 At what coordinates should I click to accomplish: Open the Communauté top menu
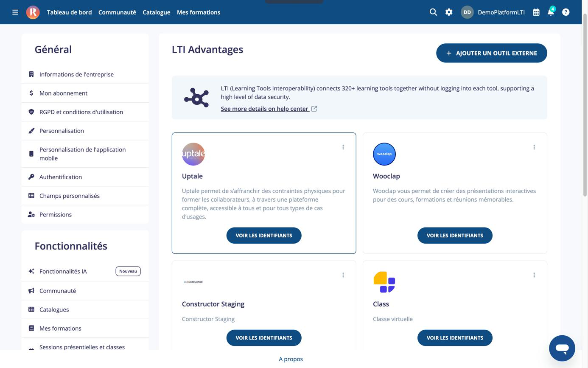pyautogui.click(x=117, y=12)
